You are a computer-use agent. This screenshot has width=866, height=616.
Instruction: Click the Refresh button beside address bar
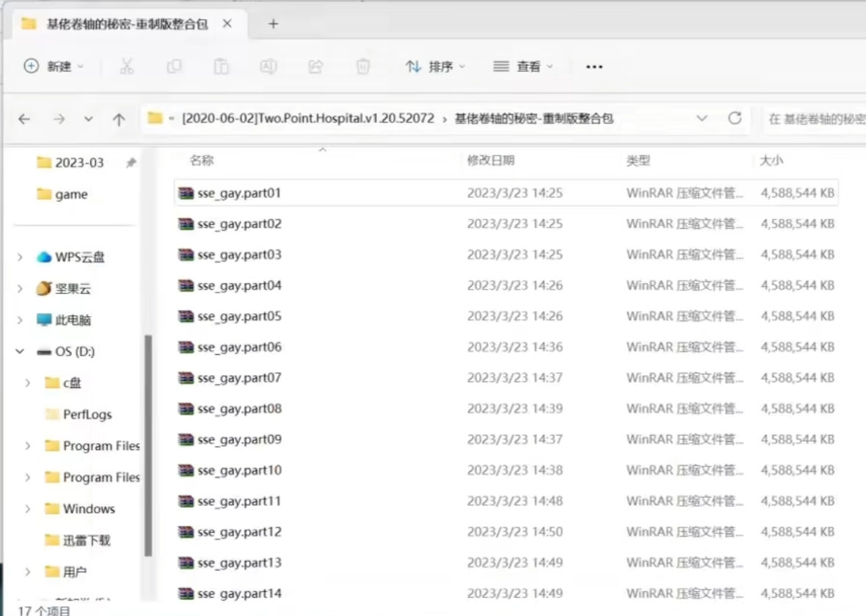click(x=735, y=118)
